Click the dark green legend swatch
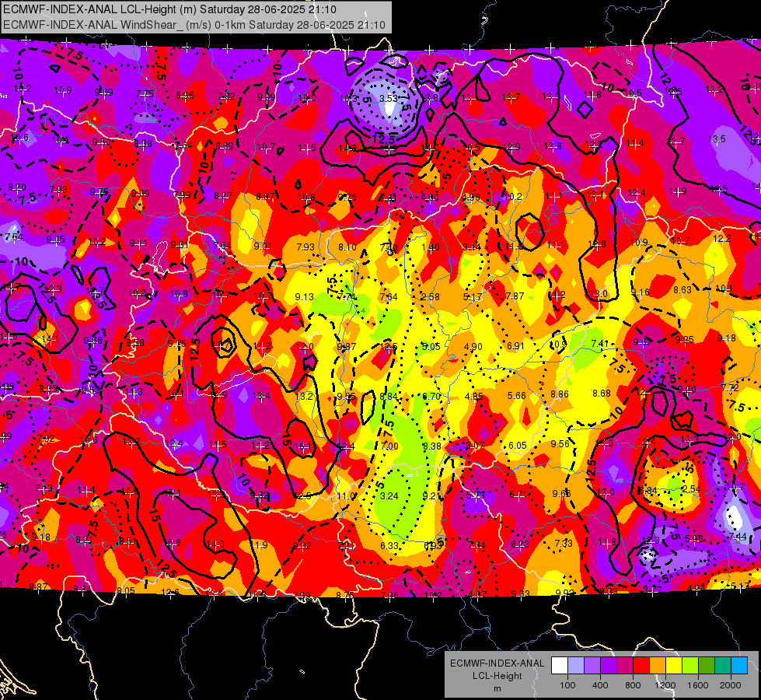 tap(706, 666)
